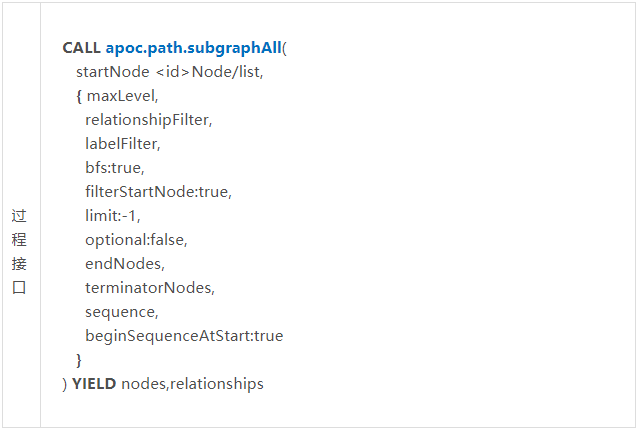Click the filterStartNode:true option
Image resolution: width=636 pixels, height=434 pixels.
158,192
